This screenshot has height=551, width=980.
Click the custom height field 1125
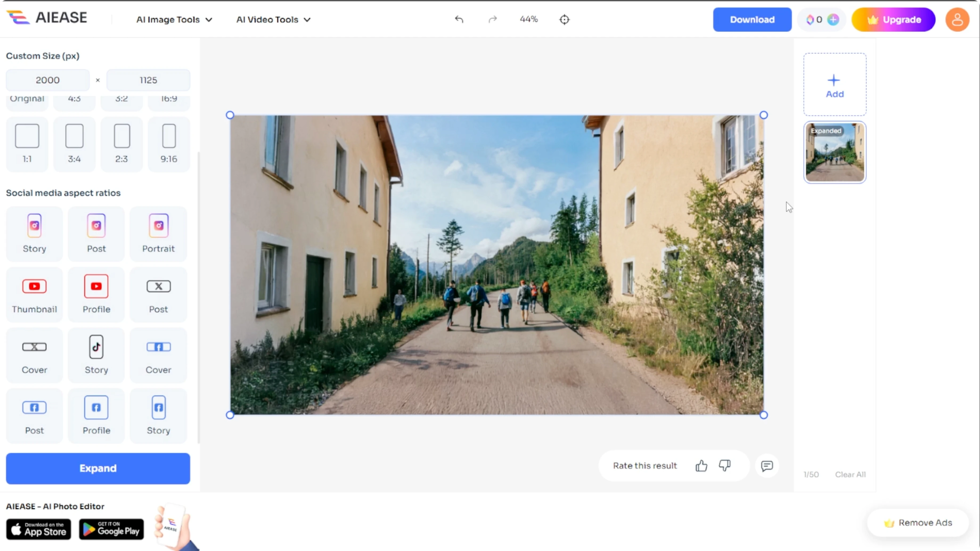(148, 80)
